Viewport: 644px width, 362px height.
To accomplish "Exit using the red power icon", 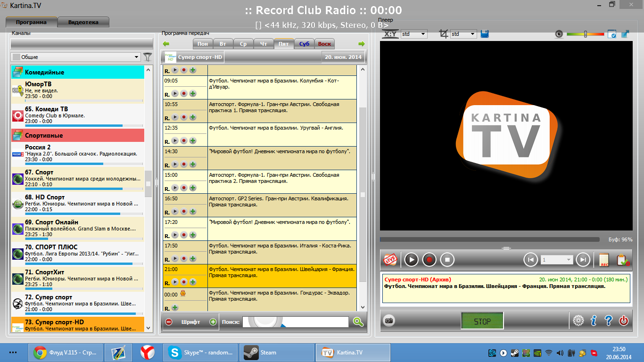I will tap(624, 321).
